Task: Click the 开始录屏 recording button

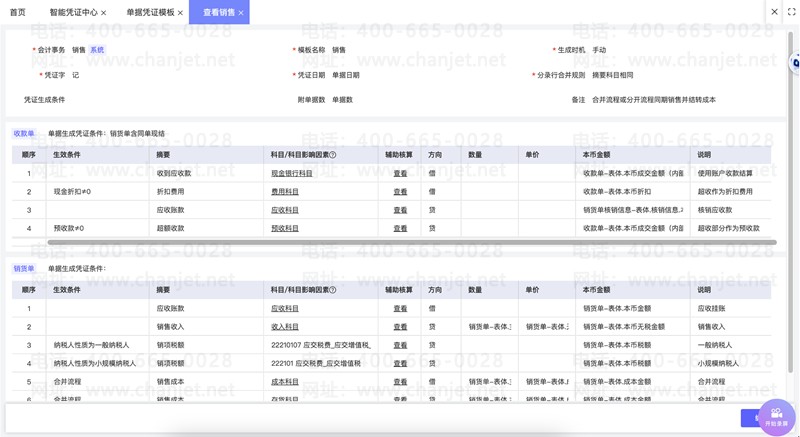Action: coord(777,417)
